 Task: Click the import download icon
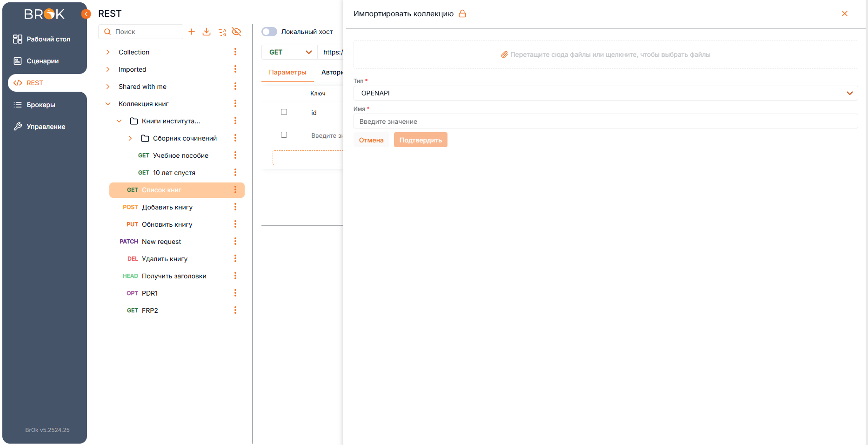(x=207, y=32)
